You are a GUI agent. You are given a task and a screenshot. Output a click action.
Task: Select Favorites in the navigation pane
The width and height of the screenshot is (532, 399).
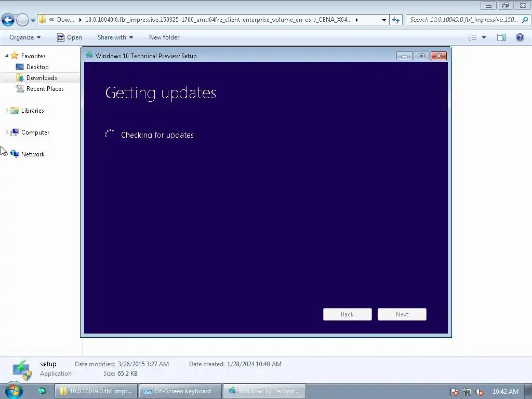point(33,56)
